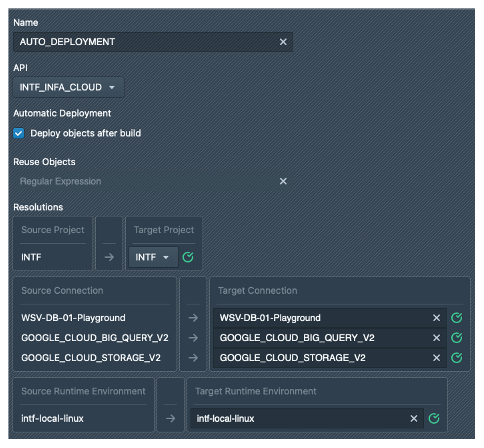Clear the Name field with X icon
Screen dimensions: 484x448
(283, 42)
